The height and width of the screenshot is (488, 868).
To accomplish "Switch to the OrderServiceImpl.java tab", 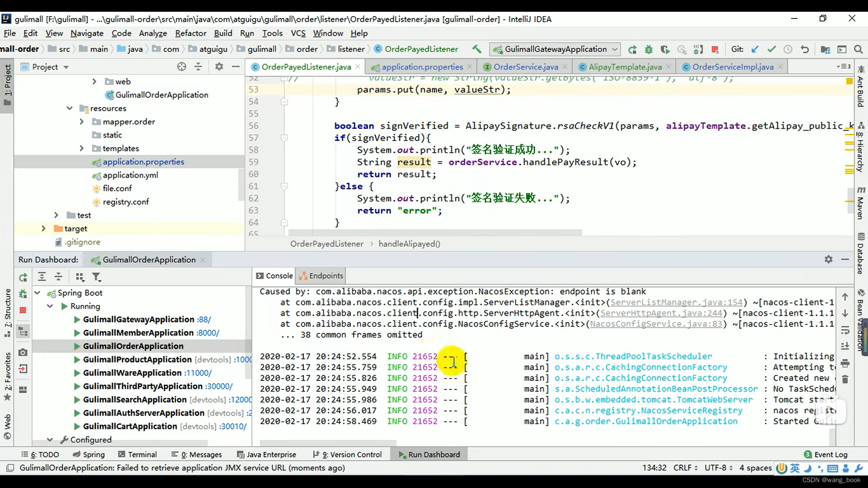I will (x=732, y=67).
